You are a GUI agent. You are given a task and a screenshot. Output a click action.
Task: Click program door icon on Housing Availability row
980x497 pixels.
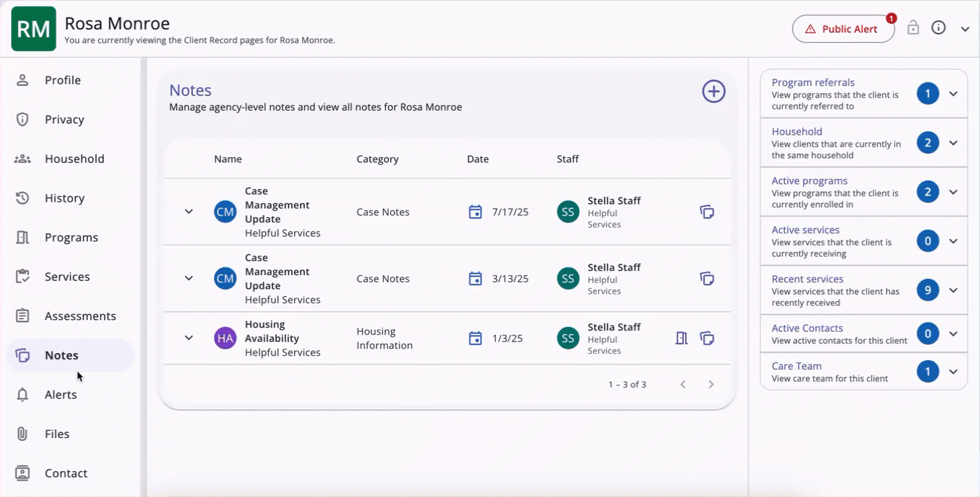[x=681, y=338]
